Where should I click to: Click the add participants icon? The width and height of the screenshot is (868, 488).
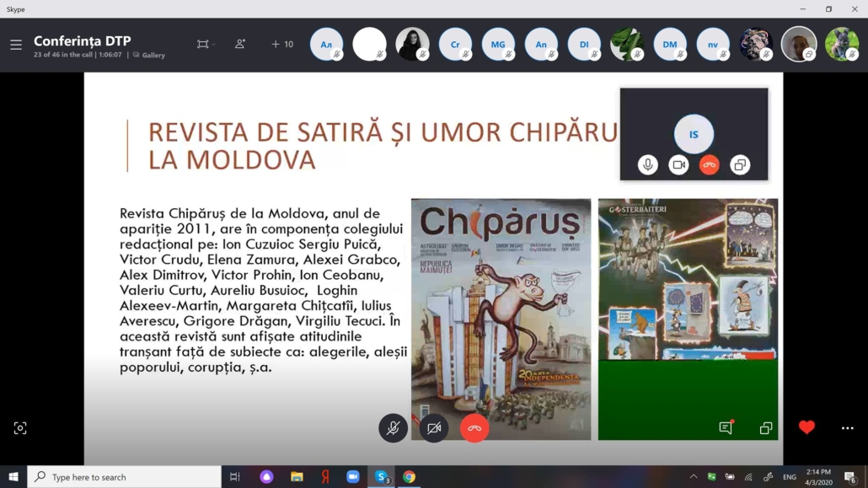(239, 44)
